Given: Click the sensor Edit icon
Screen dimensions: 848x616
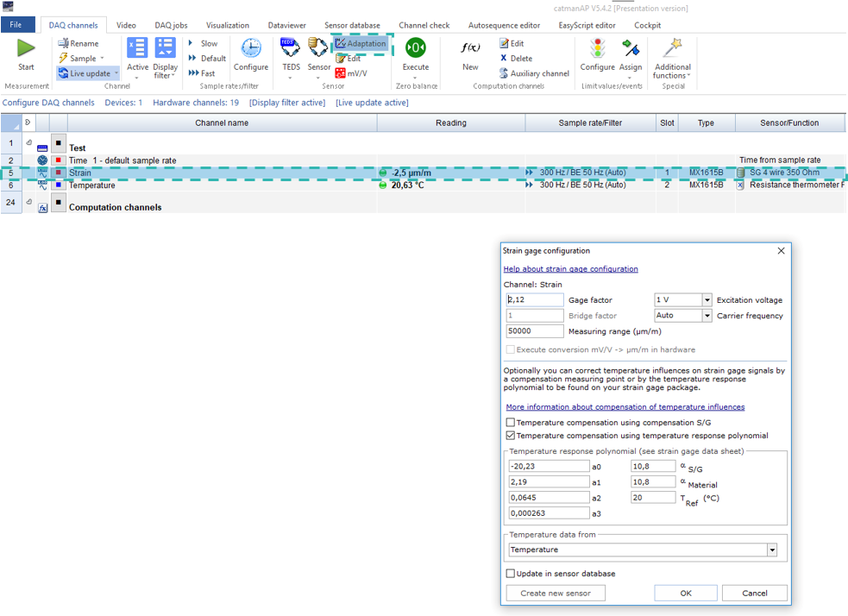Looking at the screenshot, I should click(340, 59).
